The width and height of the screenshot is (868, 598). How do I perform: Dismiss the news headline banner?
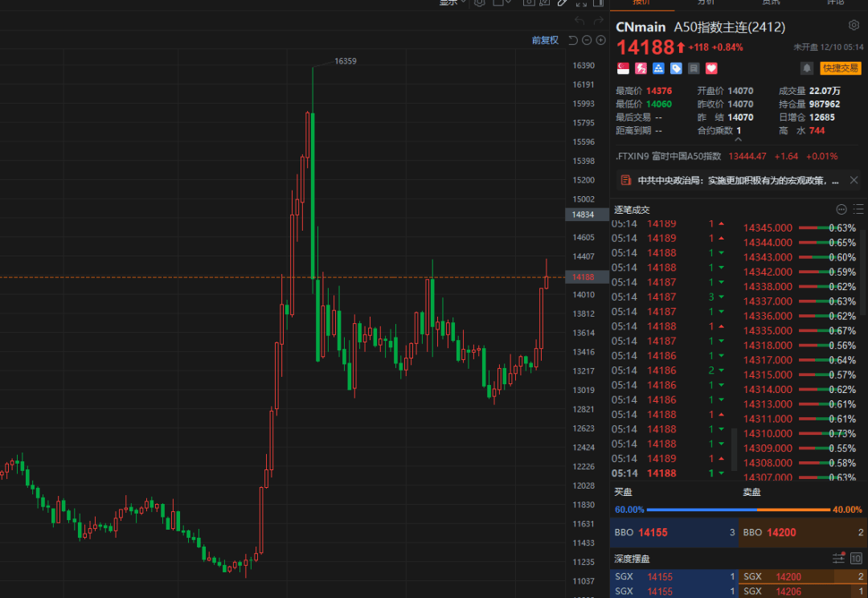pyautogui.click(x=854, y=180)
